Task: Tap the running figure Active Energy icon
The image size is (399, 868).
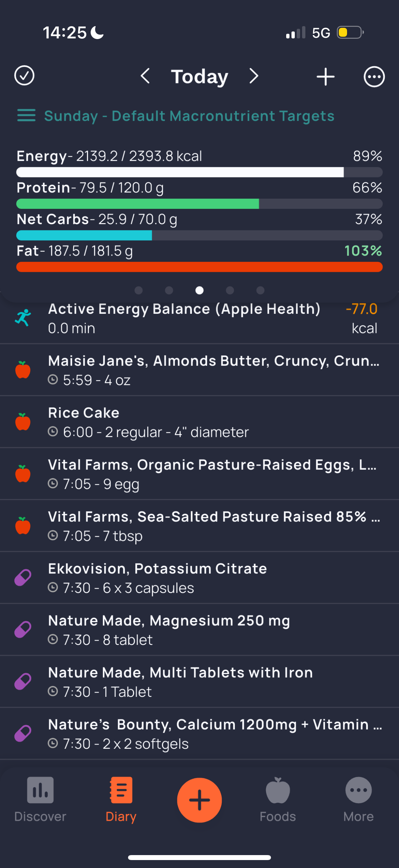Action: tap(23, 318)
